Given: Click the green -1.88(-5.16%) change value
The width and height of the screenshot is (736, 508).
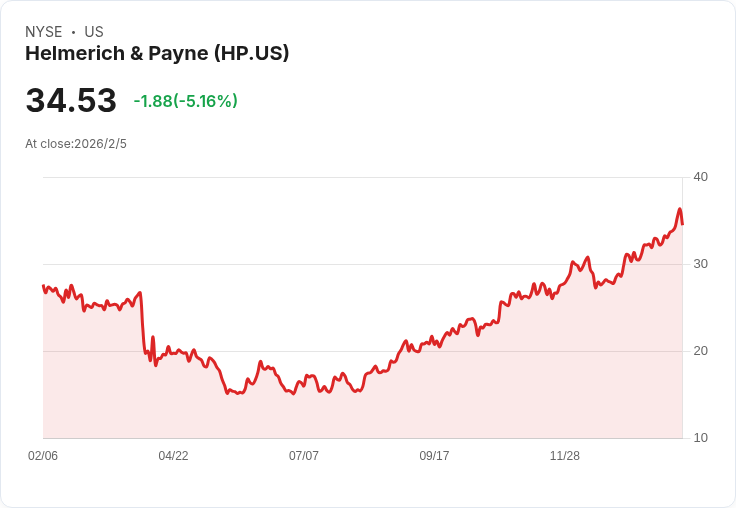Looking at the screenshot, I should 185,101.
